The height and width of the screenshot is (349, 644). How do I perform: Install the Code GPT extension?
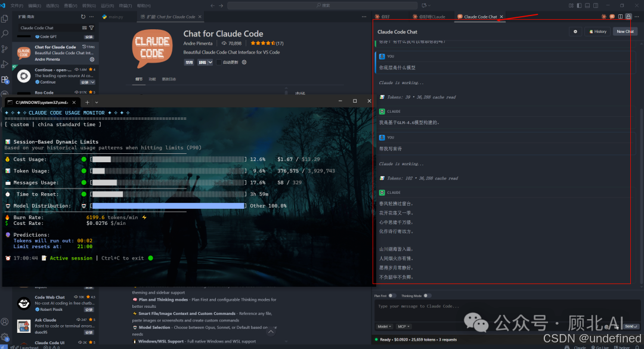[89, 37]
